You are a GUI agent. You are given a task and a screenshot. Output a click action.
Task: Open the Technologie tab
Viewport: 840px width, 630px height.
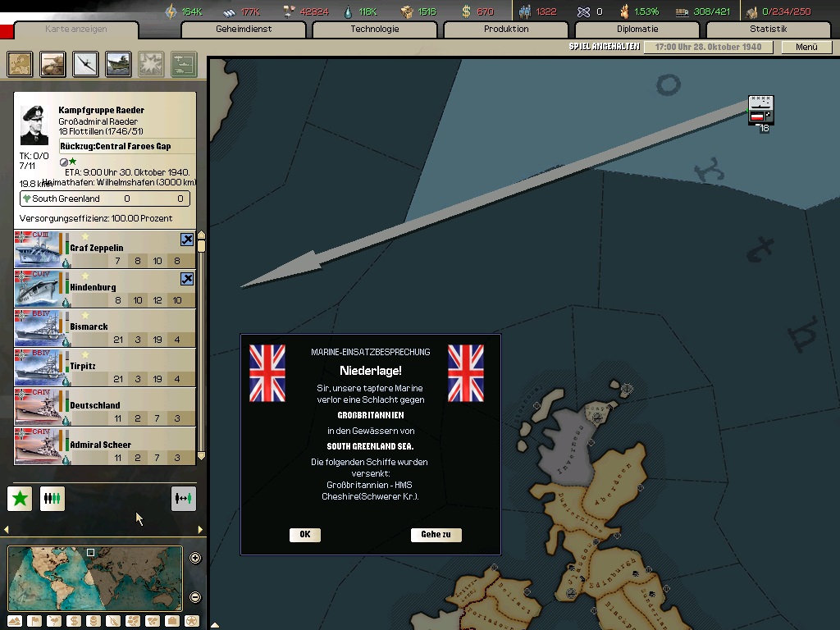coord(375,30)
